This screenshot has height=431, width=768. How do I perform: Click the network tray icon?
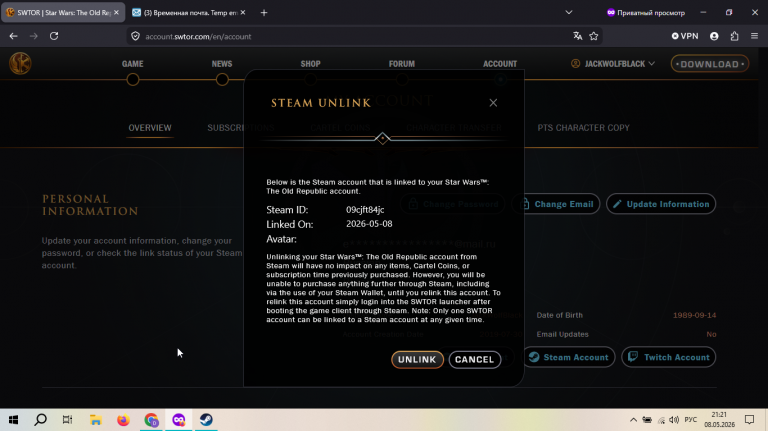click(x=661, y=420)
